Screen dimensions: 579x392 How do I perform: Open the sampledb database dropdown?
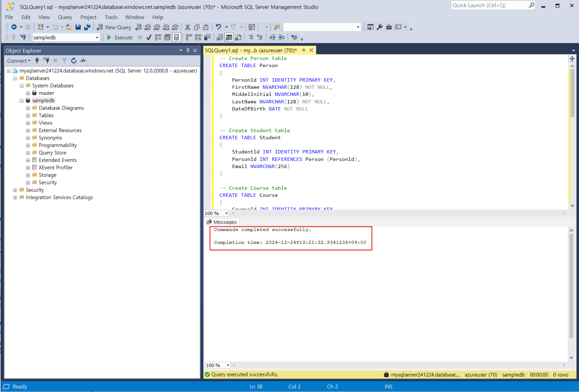click(97, 37)
